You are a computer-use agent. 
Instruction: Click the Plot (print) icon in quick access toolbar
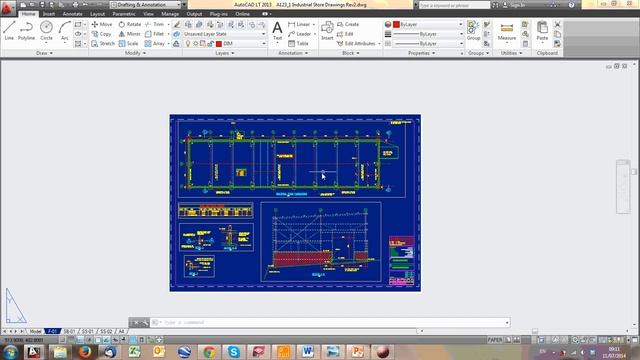[75, 5]
